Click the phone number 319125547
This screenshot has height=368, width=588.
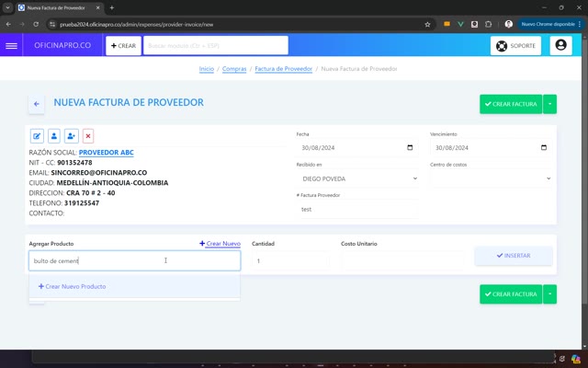click(x=82, y=203)
